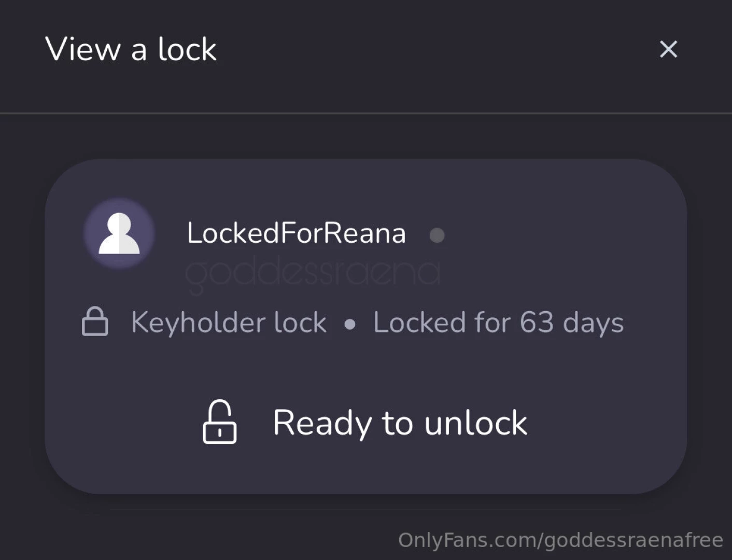This screenshot has height=560, width=732.
Task: Select the Keyholder lock label
Action: (x=229, y=321)
